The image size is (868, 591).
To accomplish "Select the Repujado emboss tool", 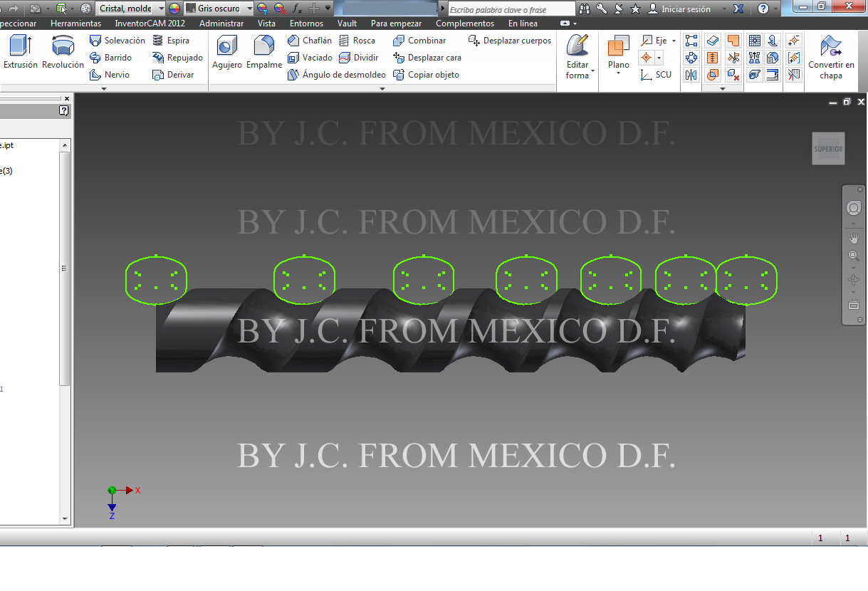I will click(x=177, y=58).
